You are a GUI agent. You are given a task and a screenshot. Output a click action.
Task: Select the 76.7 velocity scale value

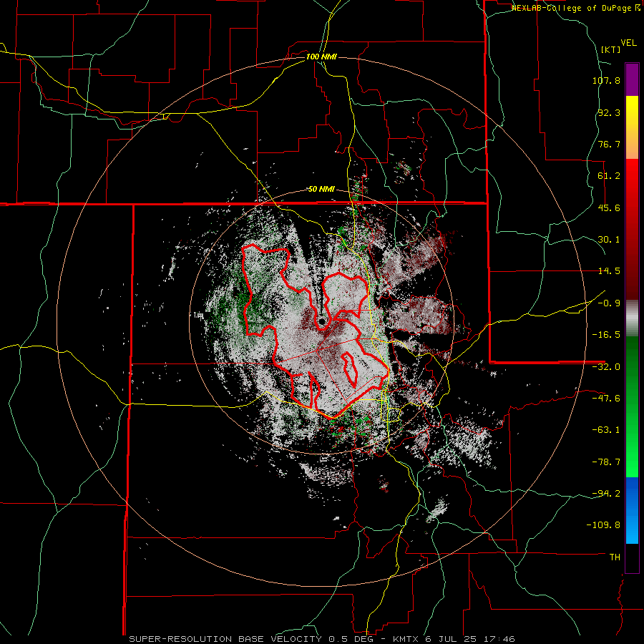609,144
